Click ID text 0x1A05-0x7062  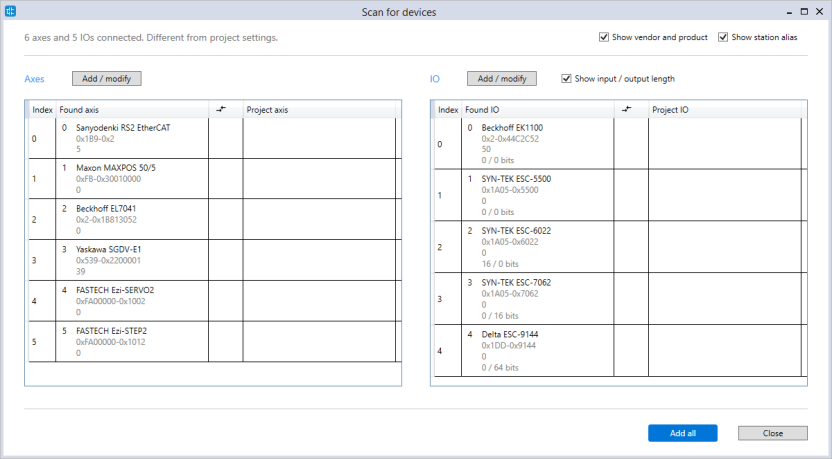coord(510,293)
